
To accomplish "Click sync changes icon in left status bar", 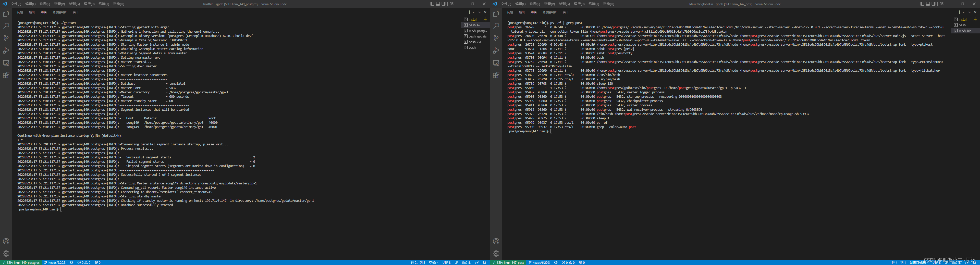I will [x=71, y=262].
